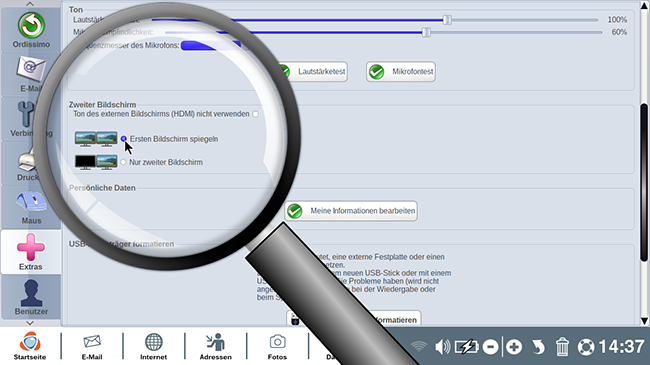Click the vertical scrollbar thumb
650x365 pixels.
[x=644, y=182]
